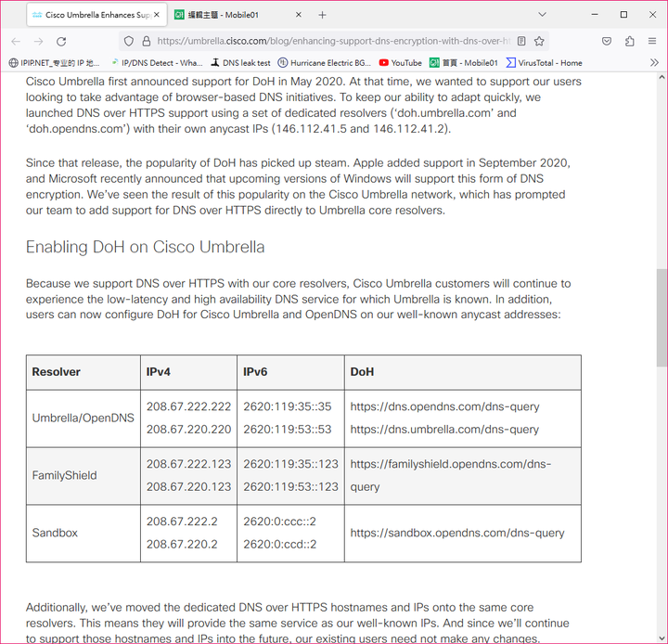Click the 2620:119:53::123 address

(x=290, y=487)
